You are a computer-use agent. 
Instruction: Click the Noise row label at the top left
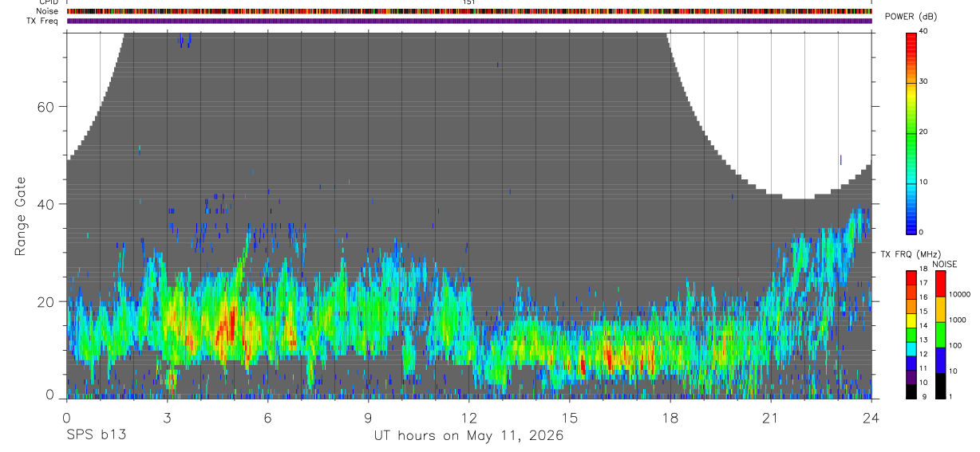point(47,11)
